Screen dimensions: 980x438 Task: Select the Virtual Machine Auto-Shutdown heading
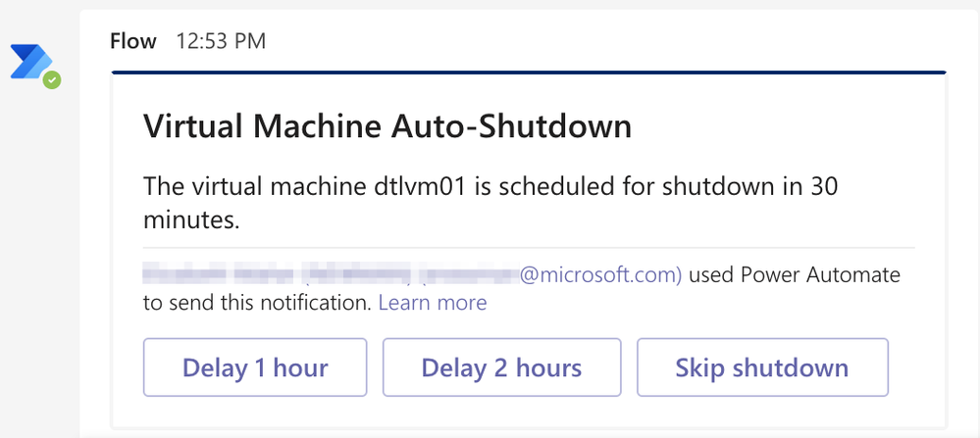(x=387, y=126)
